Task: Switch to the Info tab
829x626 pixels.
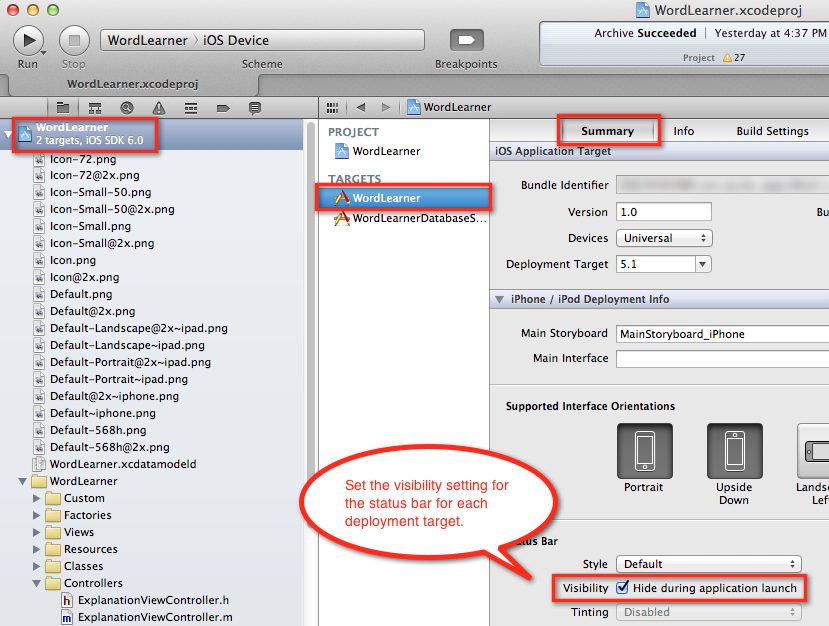Action: (684, 131)
